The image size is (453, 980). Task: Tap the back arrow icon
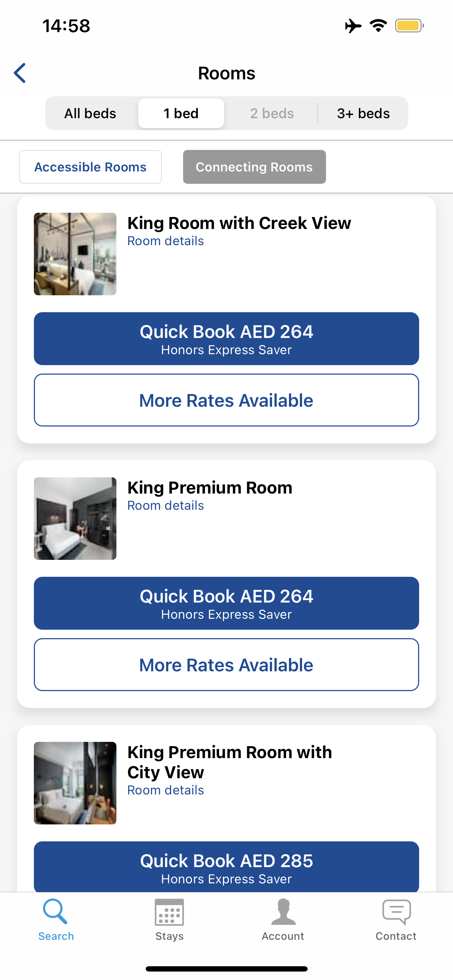point(20,73)
